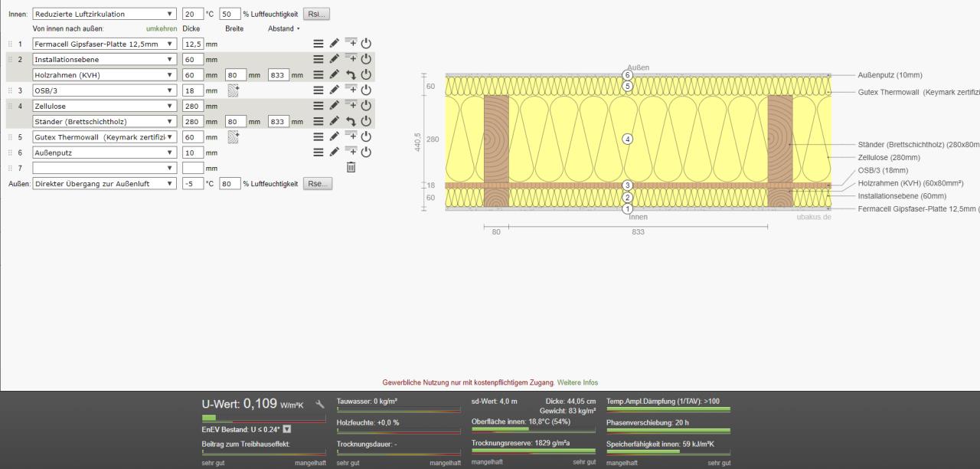Open the Installationsebene material dropdown

pos(104,60)
